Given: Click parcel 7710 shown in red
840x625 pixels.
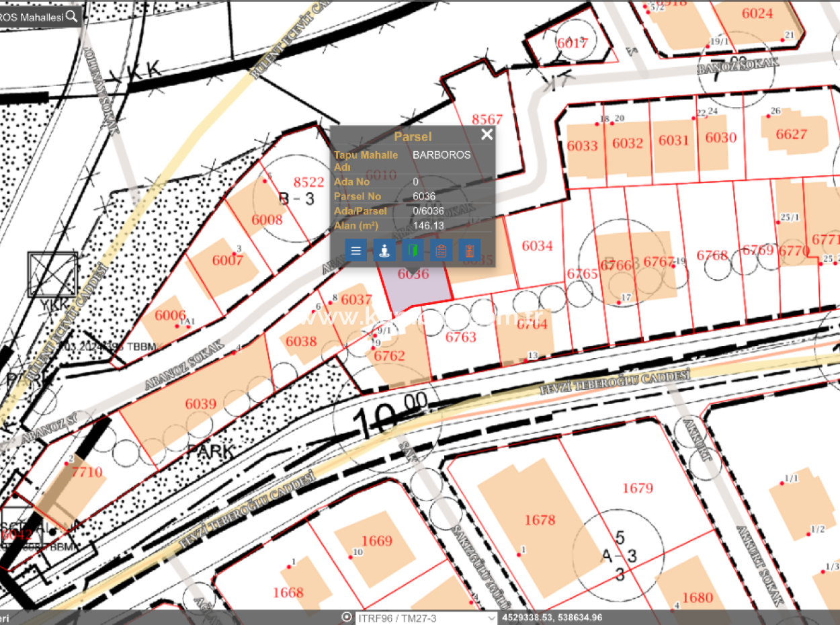Looking at the screenshot, I should click(x=86, y=472).
